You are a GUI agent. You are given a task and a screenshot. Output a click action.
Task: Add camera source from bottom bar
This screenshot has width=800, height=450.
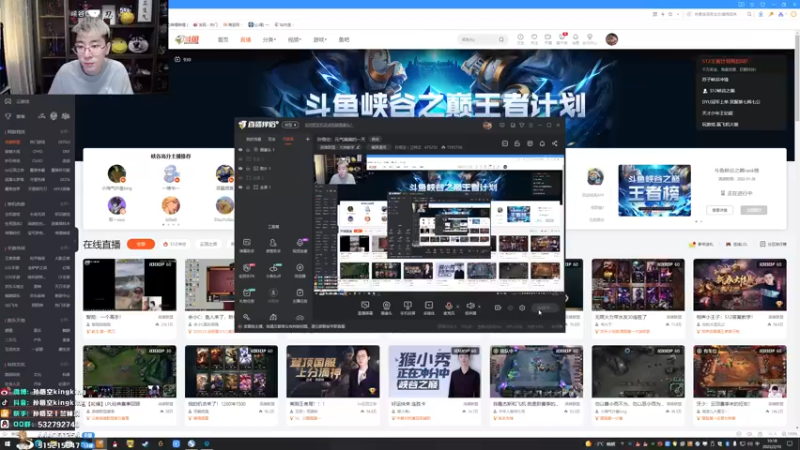386,307
